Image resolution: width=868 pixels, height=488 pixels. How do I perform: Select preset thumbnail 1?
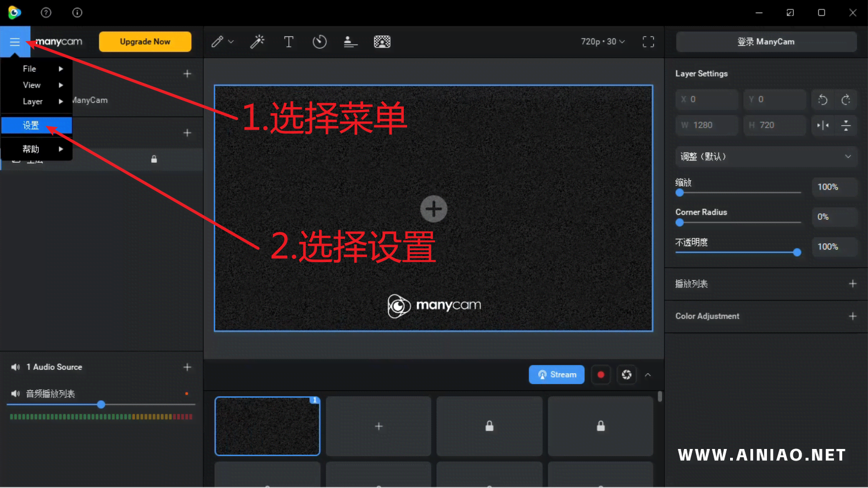coord(268,426)
